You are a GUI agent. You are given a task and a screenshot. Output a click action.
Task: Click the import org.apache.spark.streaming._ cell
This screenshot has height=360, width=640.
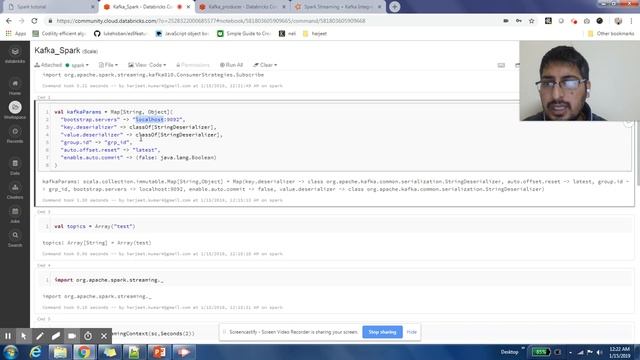pyautogui.click(x=335, y=280)
